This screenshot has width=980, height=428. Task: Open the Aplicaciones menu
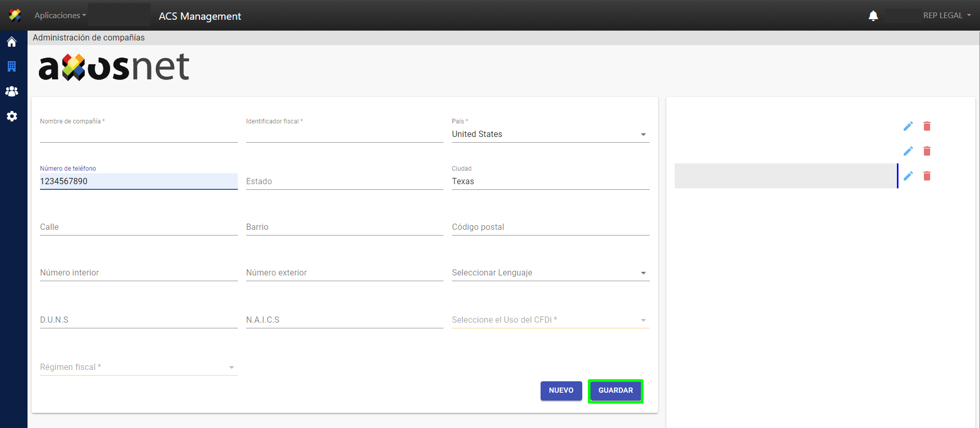[x=60, y=16]
